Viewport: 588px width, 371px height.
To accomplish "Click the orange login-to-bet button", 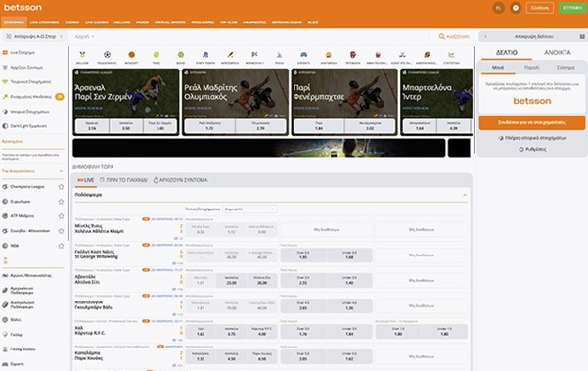I will (x=532, y=122).
